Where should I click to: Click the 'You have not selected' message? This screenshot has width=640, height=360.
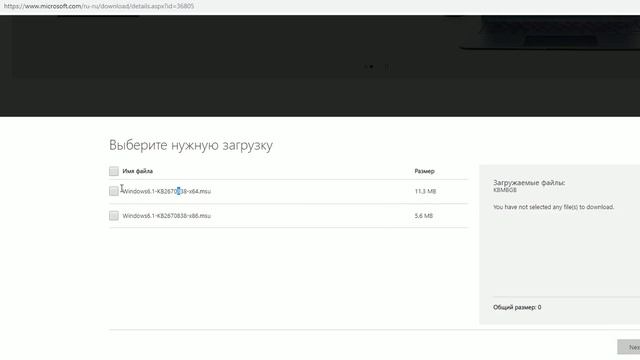pyautogui.click(x=553, y=207)
